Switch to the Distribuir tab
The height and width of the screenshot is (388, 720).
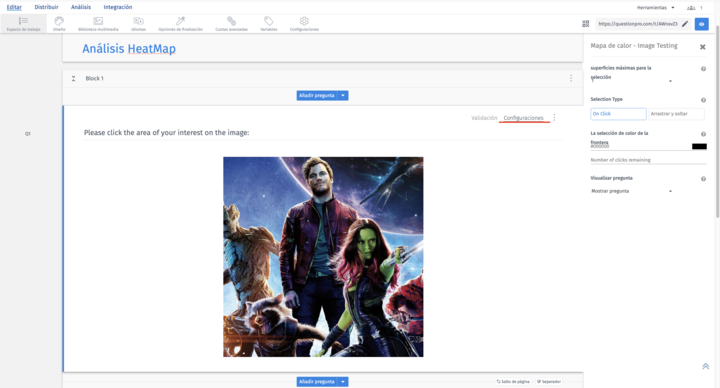pos(46,7)
